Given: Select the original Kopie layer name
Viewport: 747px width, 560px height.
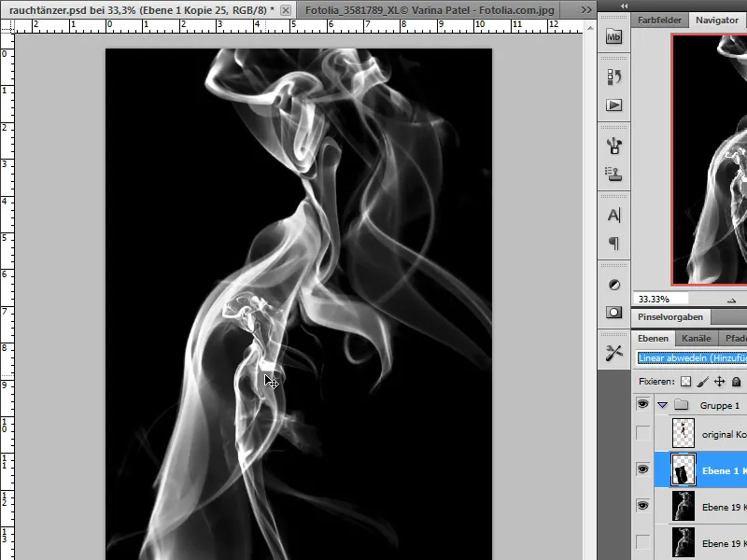Looking at the screenshot, I should [725, 434].
